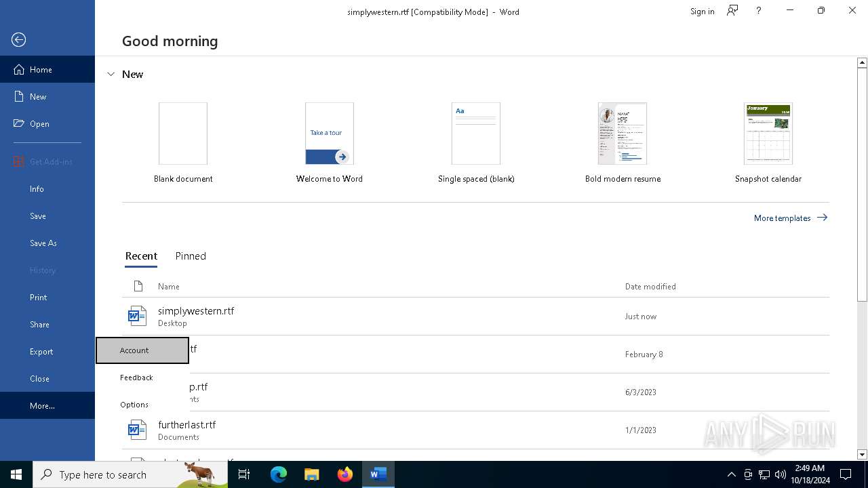Open the Windows Start menu
868x488 pixels.
point(16,474)
